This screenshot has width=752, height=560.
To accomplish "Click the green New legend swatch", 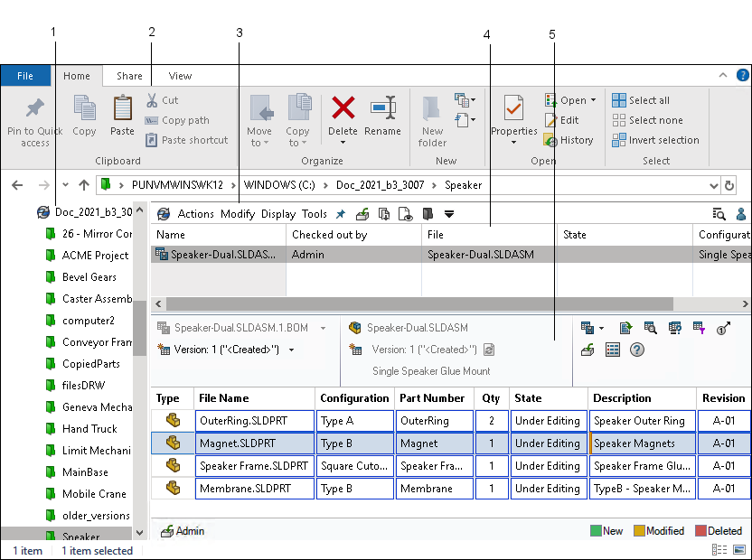I will (596, 531).
